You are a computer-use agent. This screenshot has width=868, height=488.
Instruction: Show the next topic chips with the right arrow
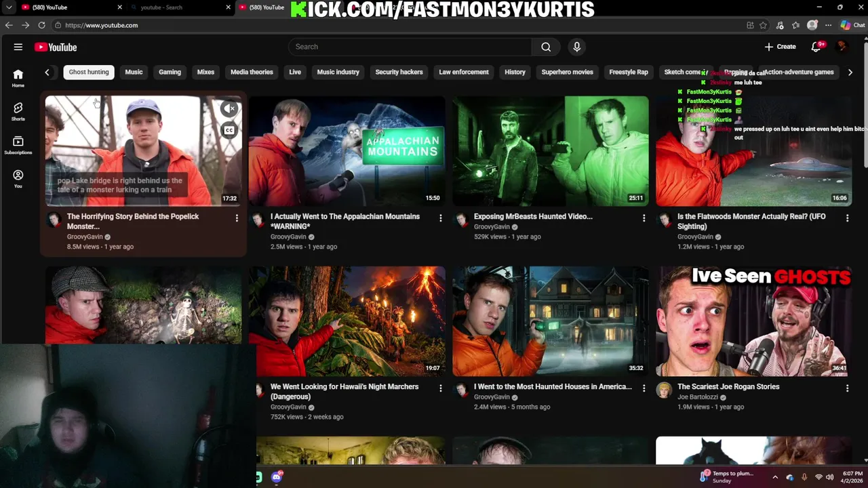(850, 72)
